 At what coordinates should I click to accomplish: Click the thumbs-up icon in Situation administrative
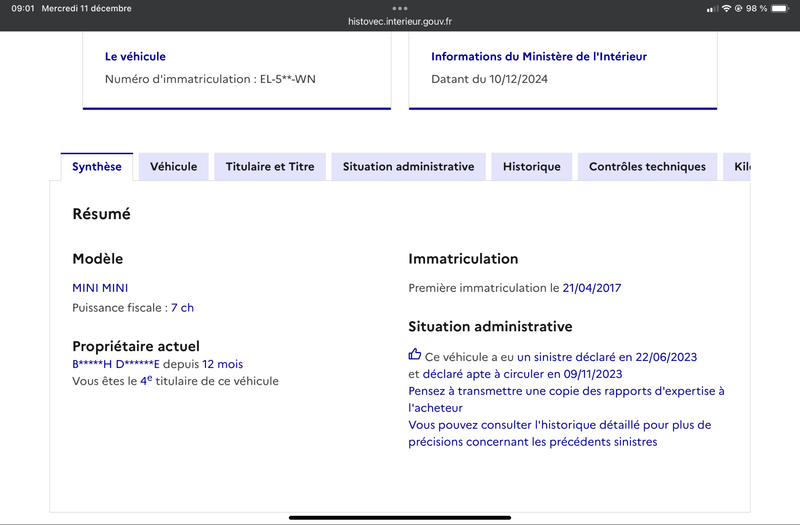414,354
